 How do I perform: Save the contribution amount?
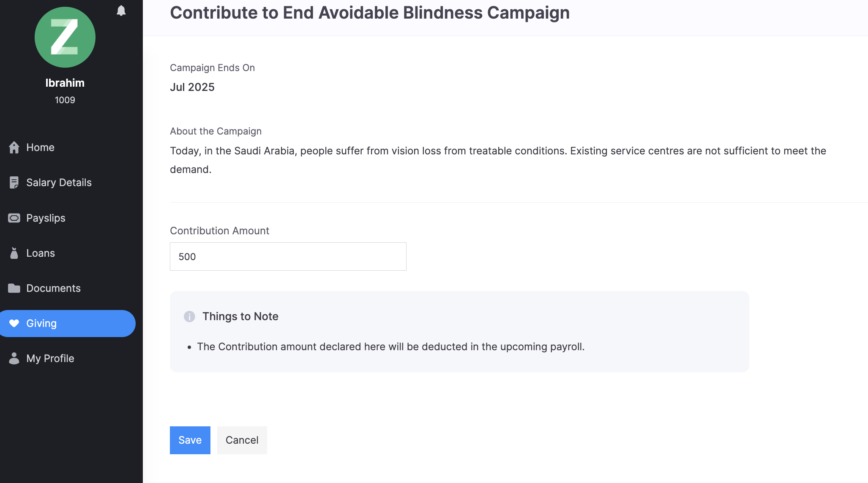point(190,440)
